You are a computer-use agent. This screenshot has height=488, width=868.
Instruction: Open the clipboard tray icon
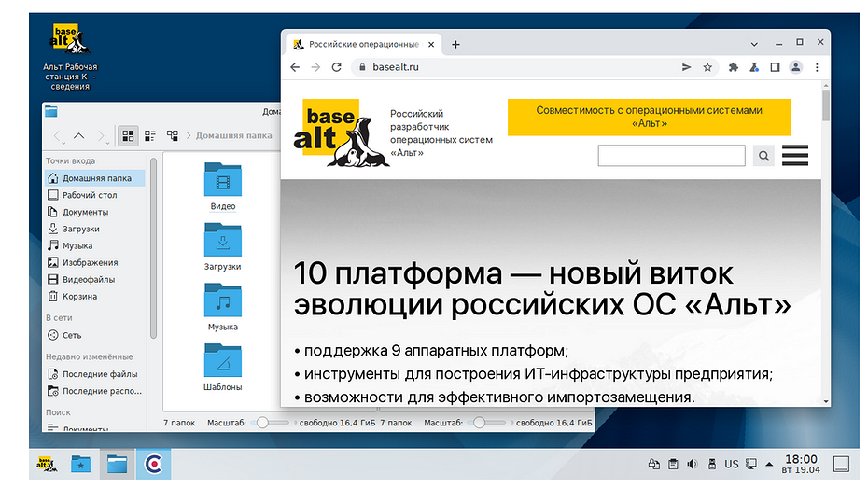673,465
